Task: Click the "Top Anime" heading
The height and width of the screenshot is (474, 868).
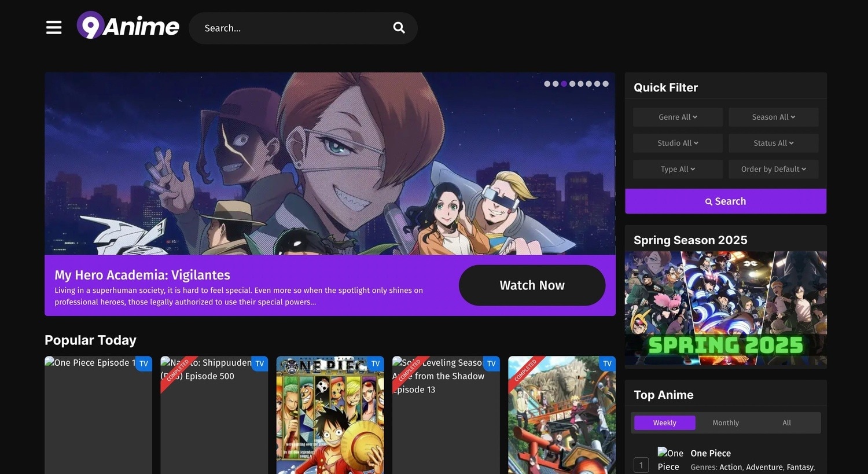Action: 663,395
